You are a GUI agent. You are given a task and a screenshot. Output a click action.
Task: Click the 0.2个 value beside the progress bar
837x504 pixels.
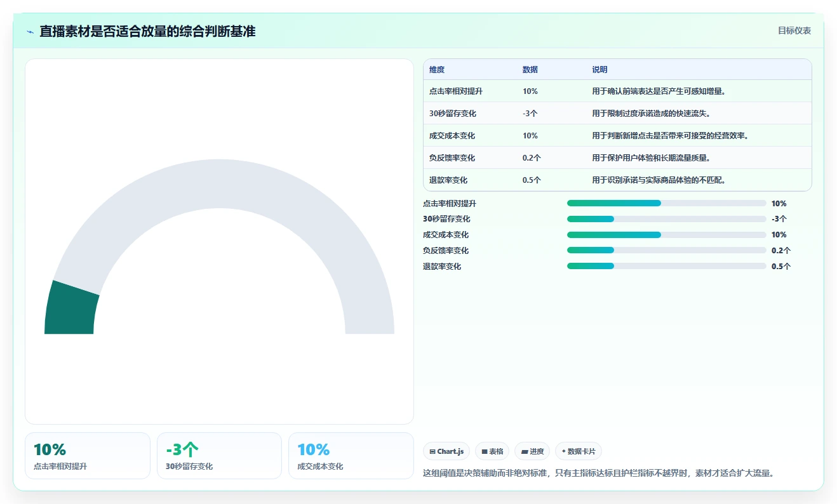coord(781,251)
